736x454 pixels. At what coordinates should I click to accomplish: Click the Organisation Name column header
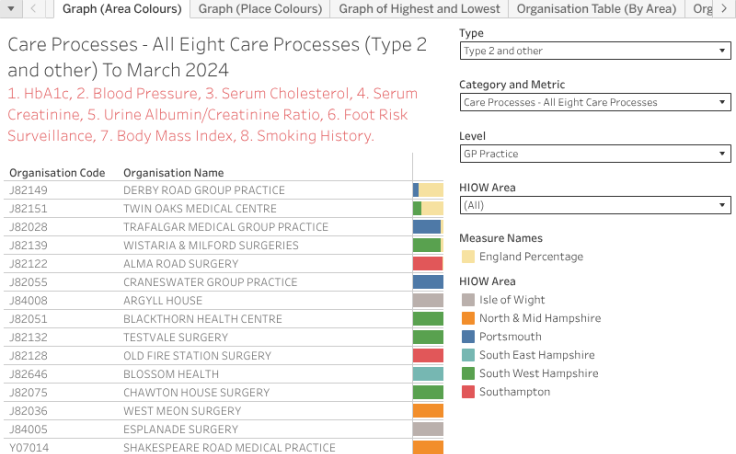173,172
